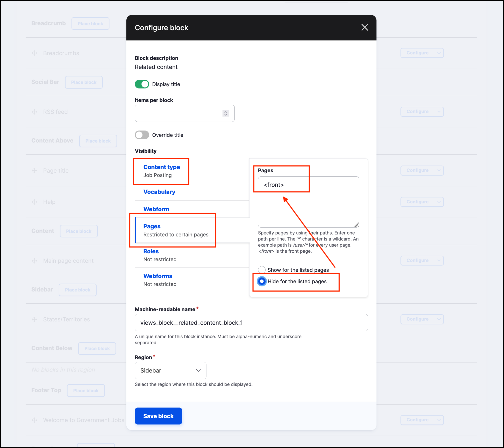This screenshot has width=504, height=448.
Task: Turn off the Display title toggle
Action: (x=142, y=84)
